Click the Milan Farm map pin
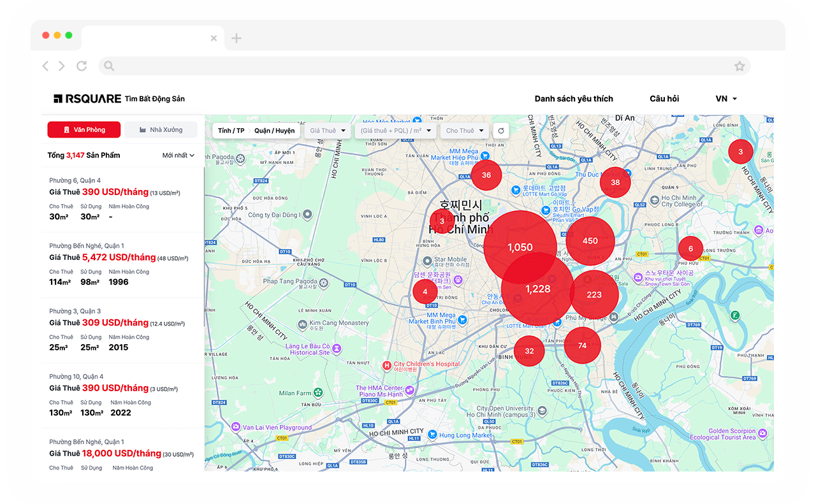This screenshot has height=504, width=816. [x=319, y=393]
